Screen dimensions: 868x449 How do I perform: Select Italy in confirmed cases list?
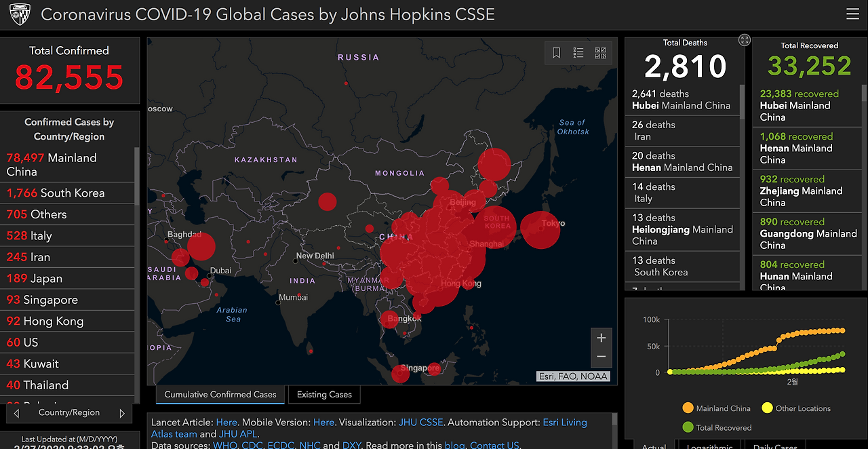point(68,236)
